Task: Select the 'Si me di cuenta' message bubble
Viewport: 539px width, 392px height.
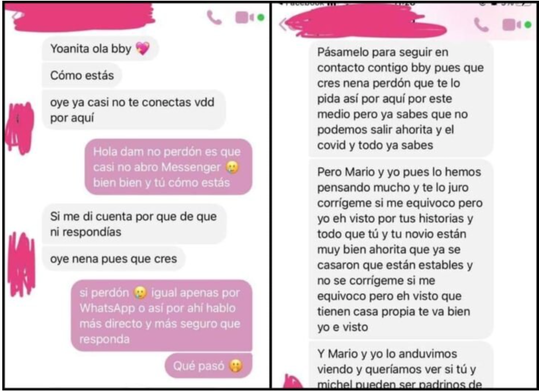Action: pos(134,224)
